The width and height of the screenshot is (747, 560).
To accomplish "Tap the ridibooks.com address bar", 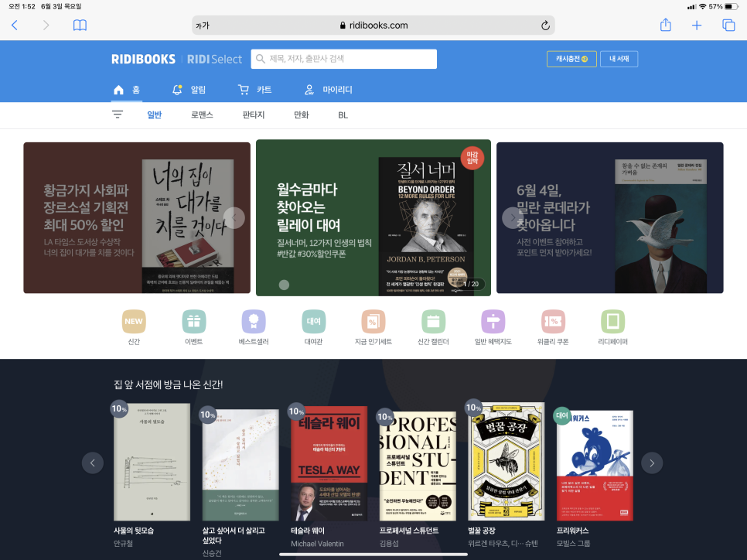I will pos(373,26).
